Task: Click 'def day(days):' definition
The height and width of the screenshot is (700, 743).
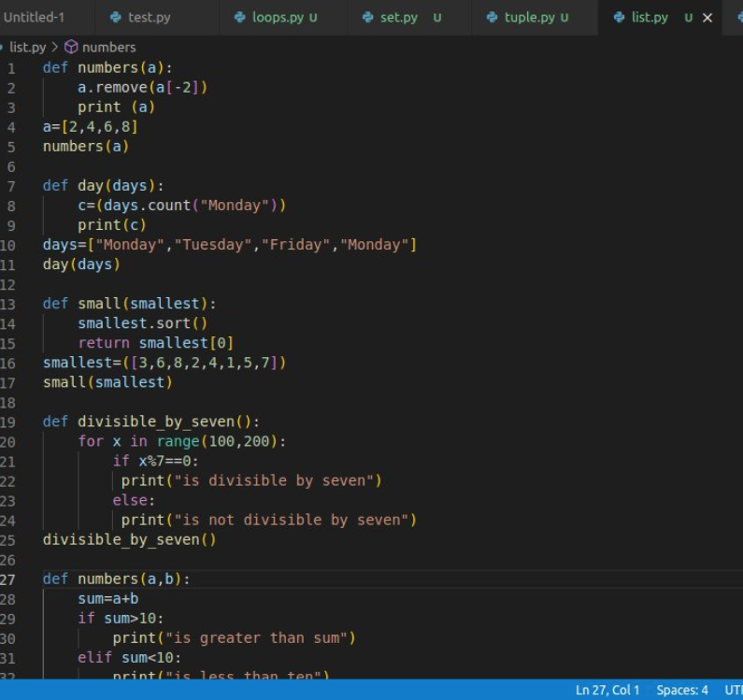Action: (104, 185)
